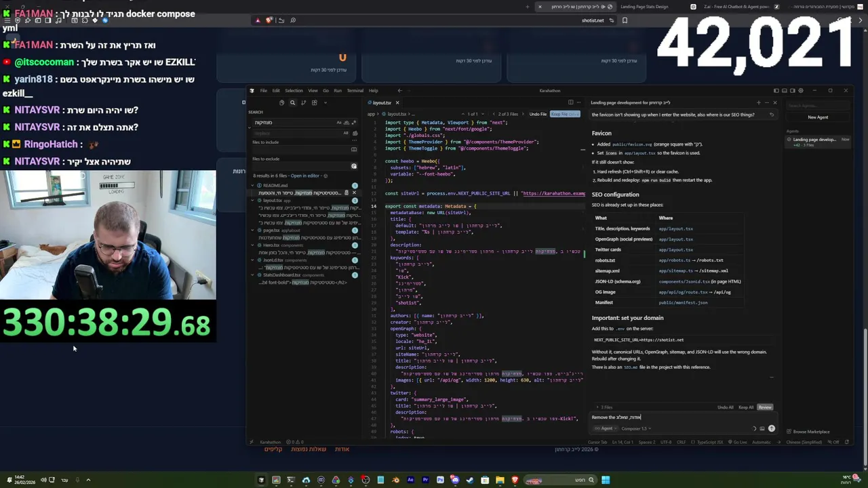Go to the next changed file arrow
The height and width of the screenshot is (488, 868).
click(x=523, y=114)
